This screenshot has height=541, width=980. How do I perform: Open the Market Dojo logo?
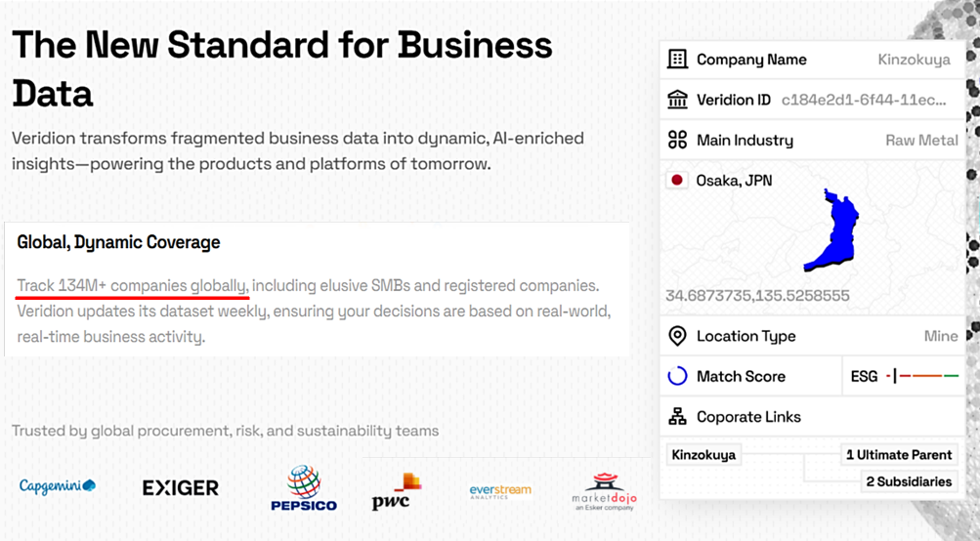pos(605,491)
